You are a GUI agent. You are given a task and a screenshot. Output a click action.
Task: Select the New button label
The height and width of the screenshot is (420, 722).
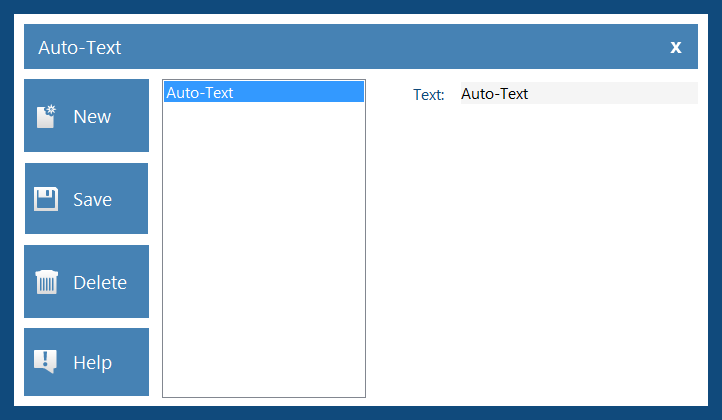click(92, 117)
